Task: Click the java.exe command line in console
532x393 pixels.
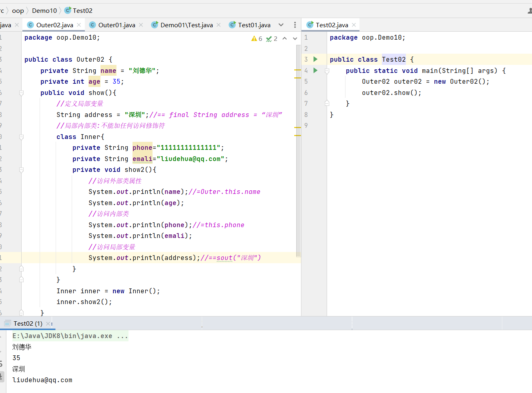Action: tap(70, 336)
